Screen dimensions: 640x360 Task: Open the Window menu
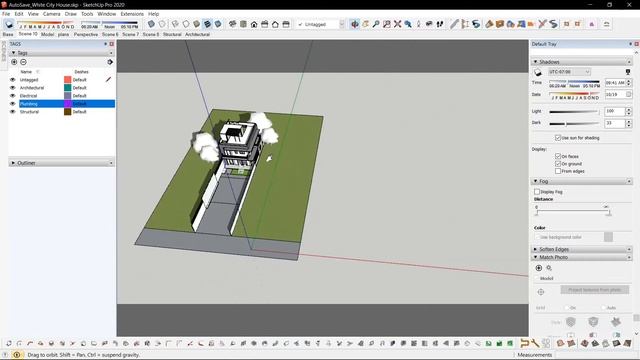click(x=107, y=14)
